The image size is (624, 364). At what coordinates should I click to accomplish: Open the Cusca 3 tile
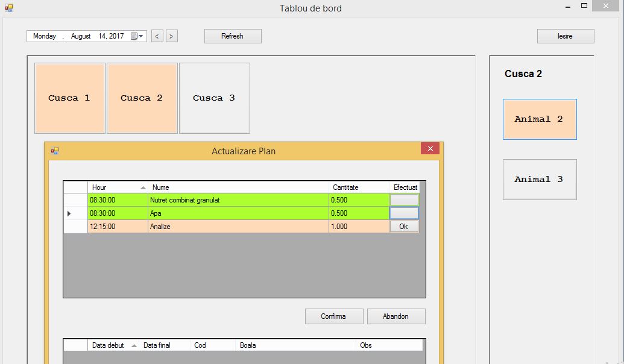[214, 98]
